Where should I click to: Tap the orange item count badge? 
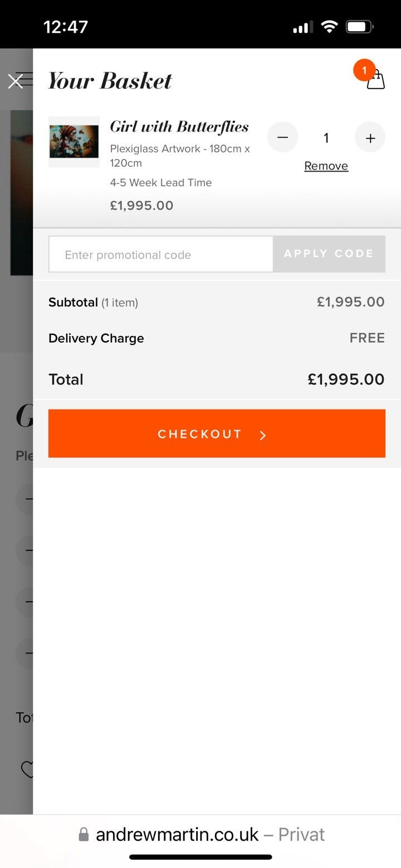pyautogui.click(x=364, y=70)
